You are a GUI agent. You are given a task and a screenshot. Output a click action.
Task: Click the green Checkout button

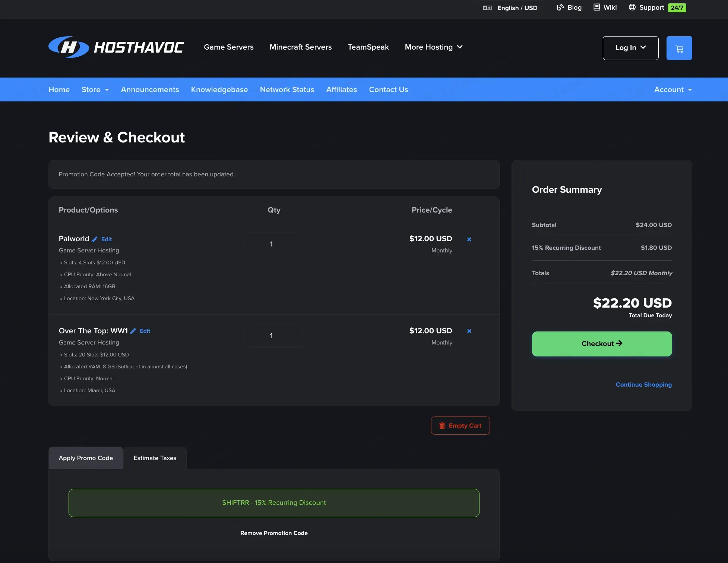pyautogui.click(x=602, y=344)
